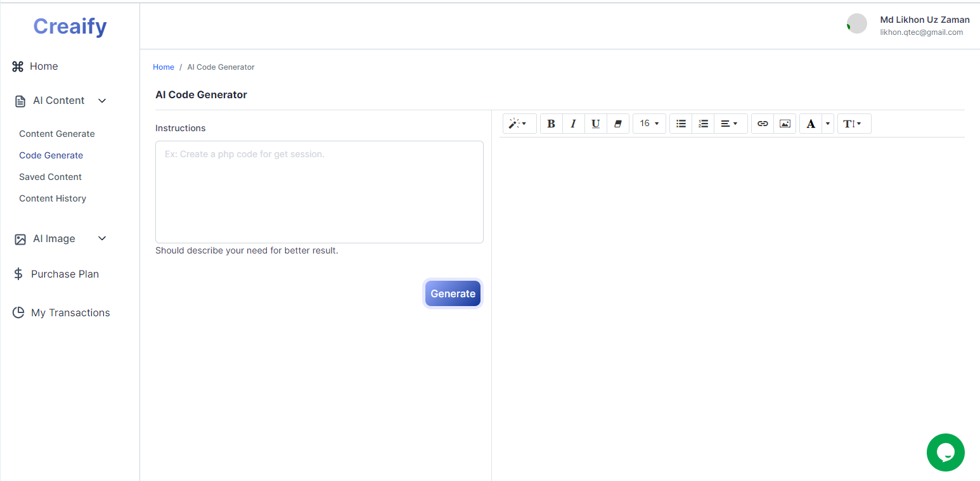This screenshot has height=481, width=980.
Task: Toggle bold formatting
Action: 551,124
